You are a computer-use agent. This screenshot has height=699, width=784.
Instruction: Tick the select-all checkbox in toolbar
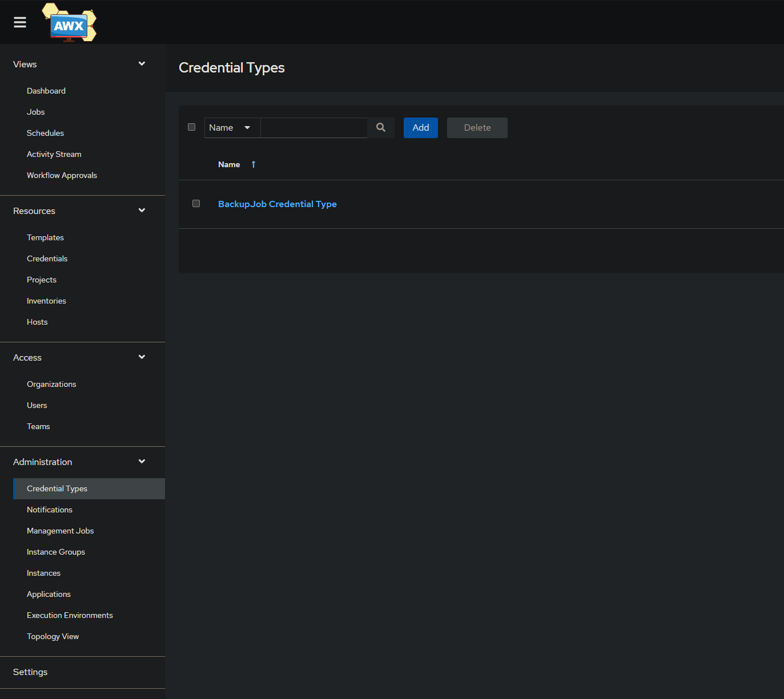(192, 127)
